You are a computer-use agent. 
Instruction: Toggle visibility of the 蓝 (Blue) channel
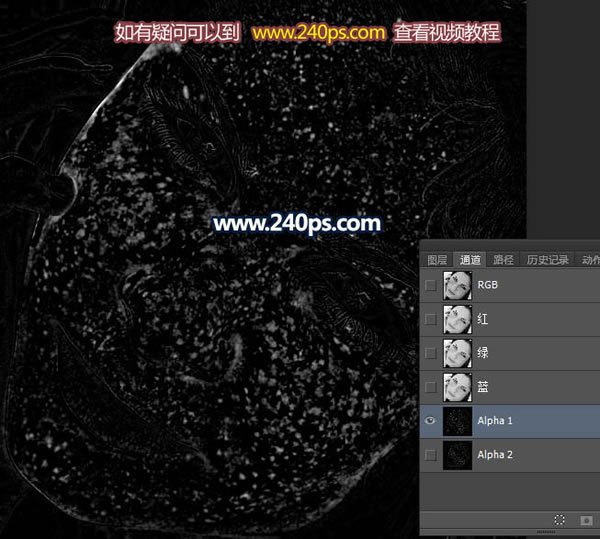[430, 387]
